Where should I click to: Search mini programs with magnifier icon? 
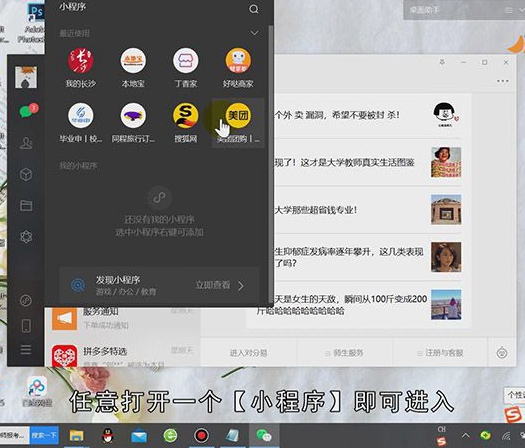tap(254, 9)
